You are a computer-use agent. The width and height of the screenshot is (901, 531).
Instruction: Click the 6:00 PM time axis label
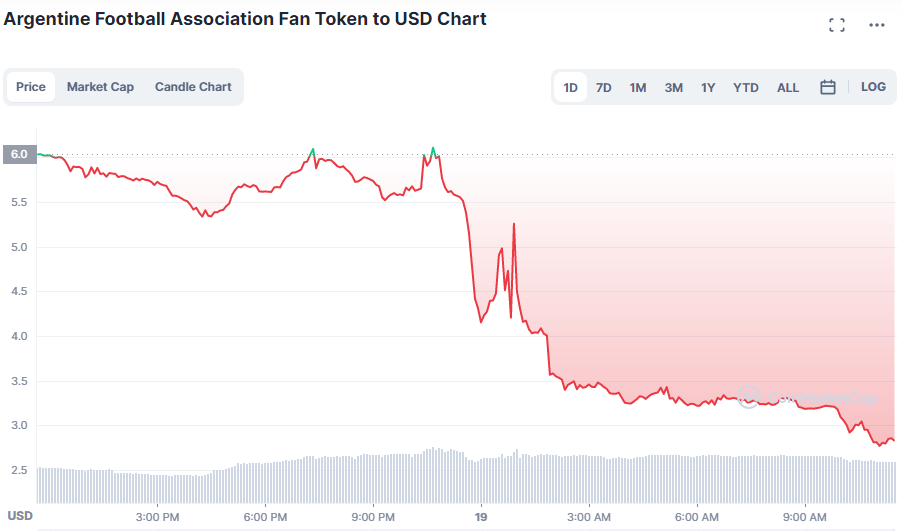coord(265,517)
